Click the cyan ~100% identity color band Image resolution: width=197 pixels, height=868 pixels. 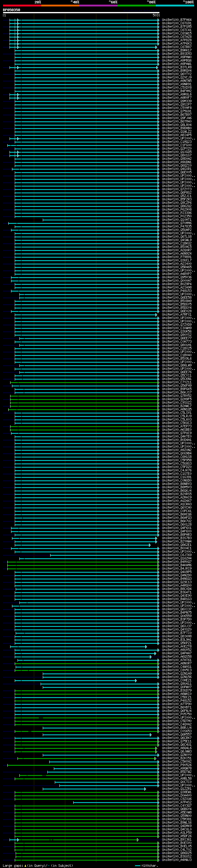[175, 6]
